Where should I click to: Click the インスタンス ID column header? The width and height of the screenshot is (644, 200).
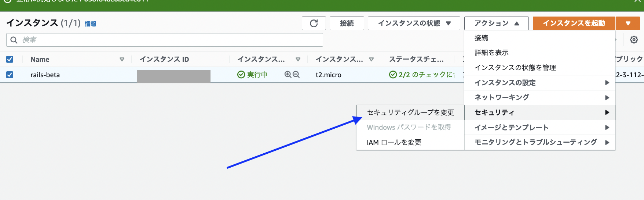click(164, 59)
